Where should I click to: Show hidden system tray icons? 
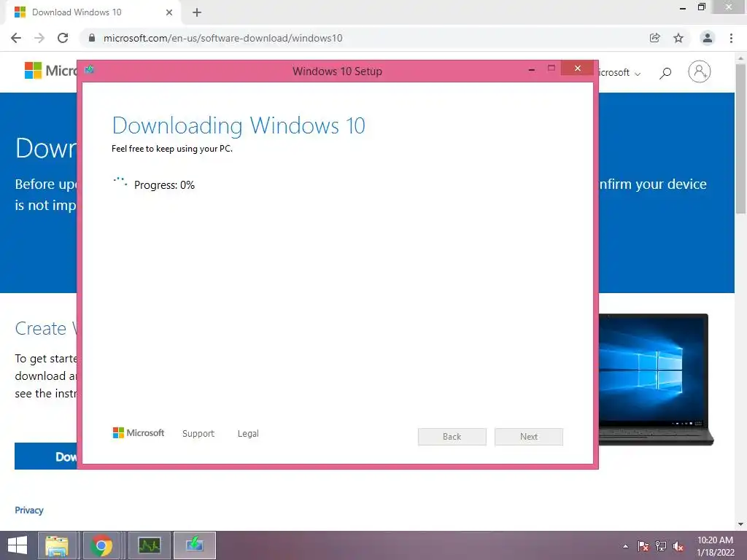[x=625, y=546]
